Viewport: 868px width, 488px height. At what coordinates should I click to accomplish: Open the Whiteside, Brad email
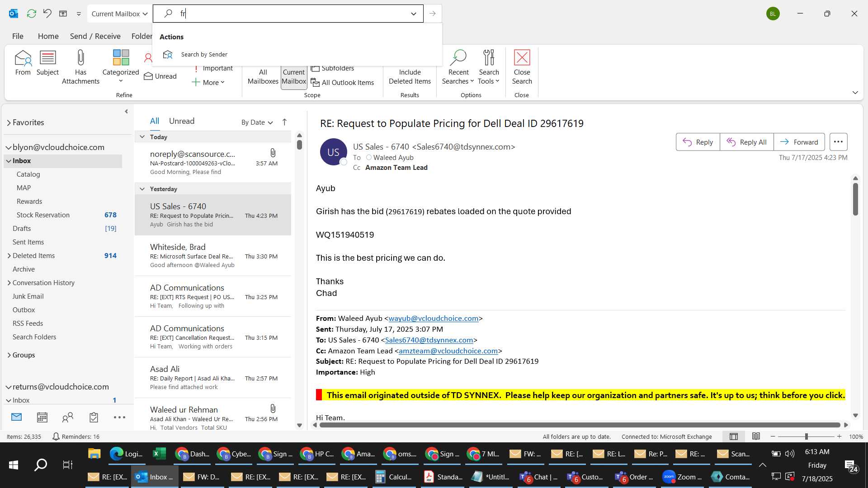click(213, 255)
